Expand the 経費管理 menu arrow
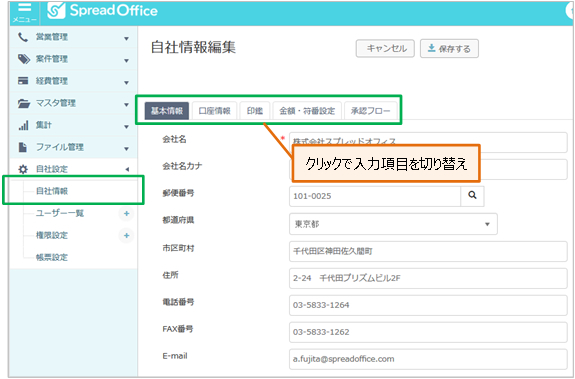 pos(127,83)
